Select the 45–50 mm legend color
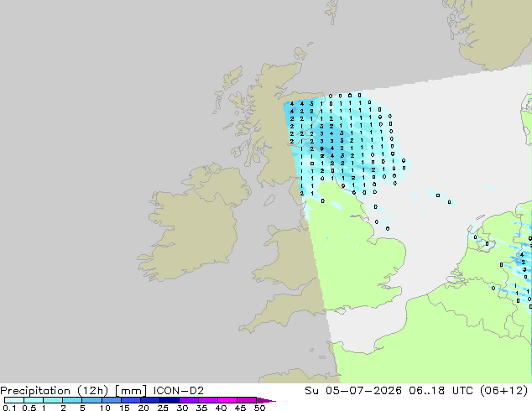The image size is (532, 411). point(247,400)
